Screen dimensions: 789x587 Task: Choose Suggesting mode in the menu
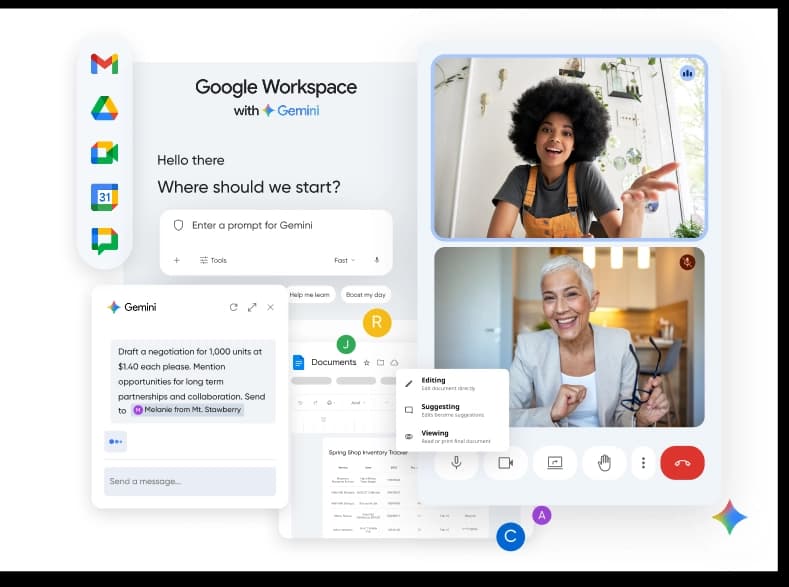point(452,410)
